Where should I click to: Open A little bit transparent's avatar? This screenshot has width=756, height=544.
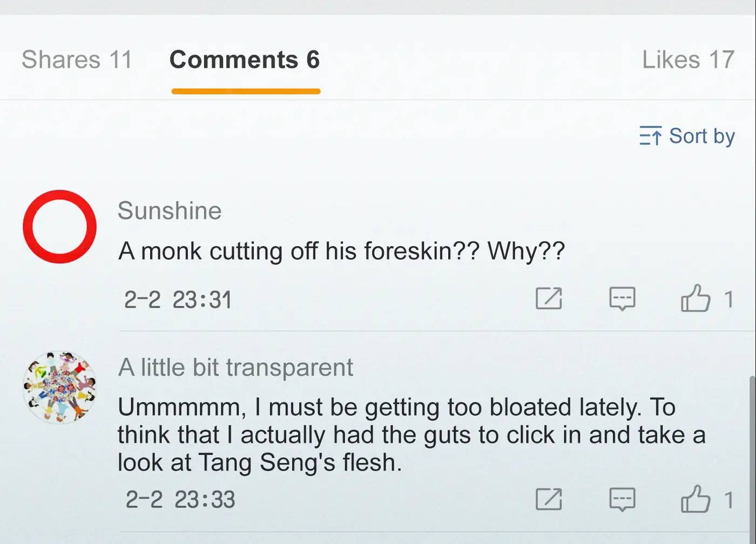(59, 387)
